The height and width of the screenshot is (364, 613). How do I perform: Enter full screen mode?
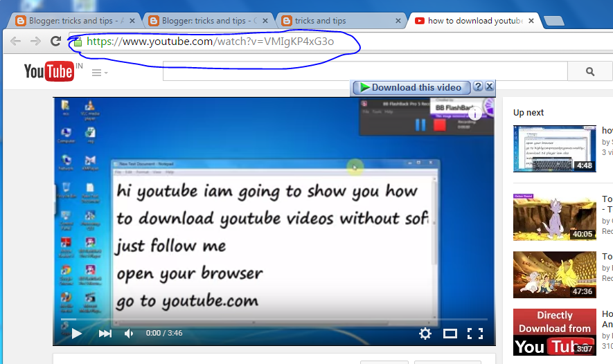475,334
